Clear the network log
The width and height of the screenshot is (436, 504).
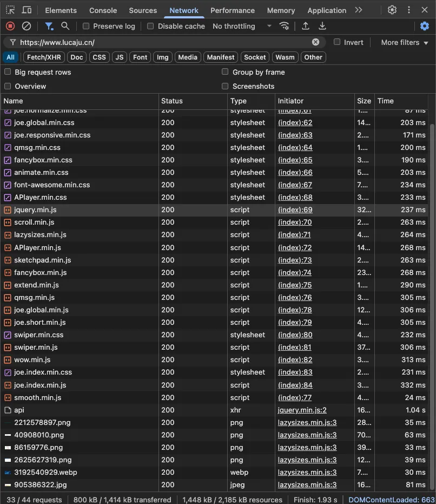tap(27, 26)
